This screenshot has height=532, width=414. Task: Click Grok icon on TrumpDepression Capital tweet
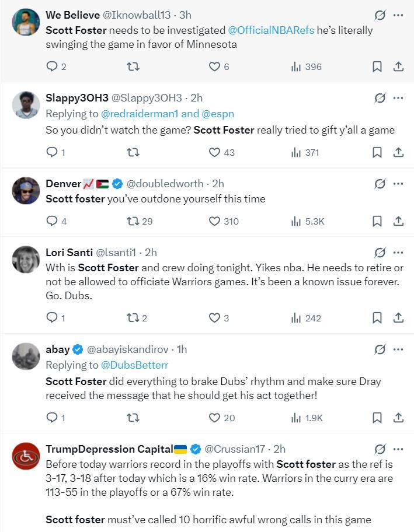tap(380, 449)
